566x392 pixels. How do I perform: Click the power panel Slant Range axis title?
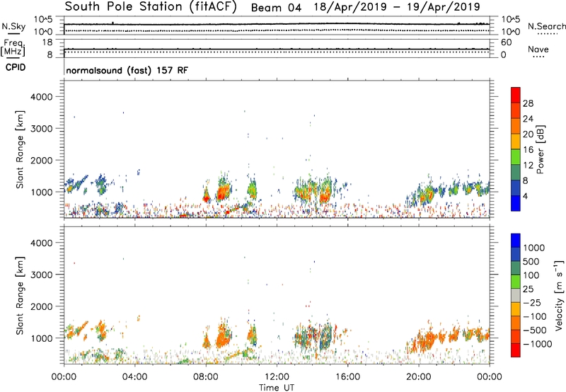20,149
